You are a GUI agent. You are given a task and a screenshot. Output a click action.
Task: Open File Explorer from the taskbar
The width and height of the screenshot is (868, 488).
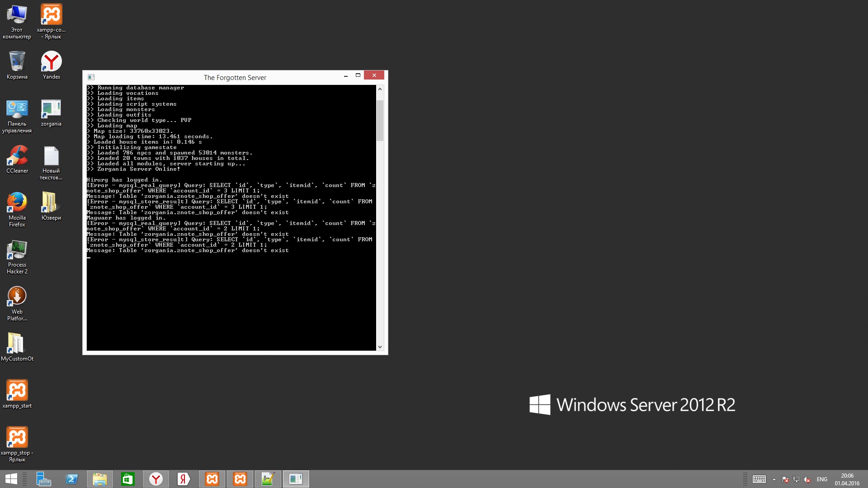click(99, 479)
